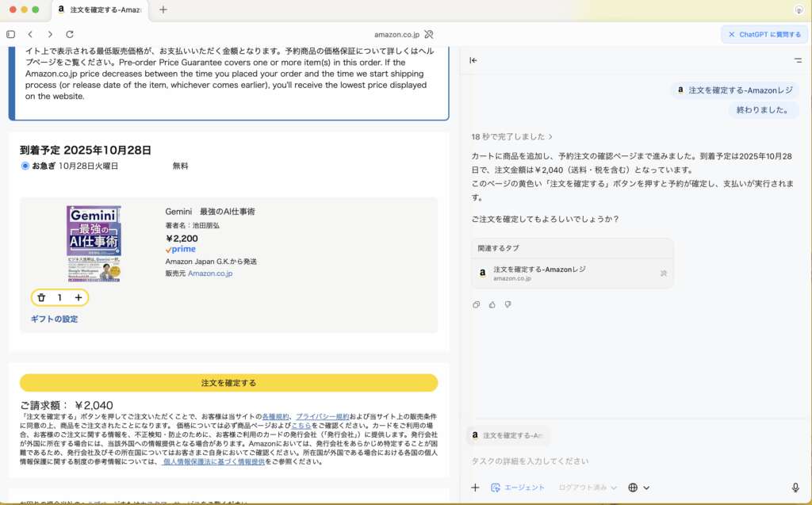Open language selector chevron next to globe
The image size is (812, 505).
(647, 487)
